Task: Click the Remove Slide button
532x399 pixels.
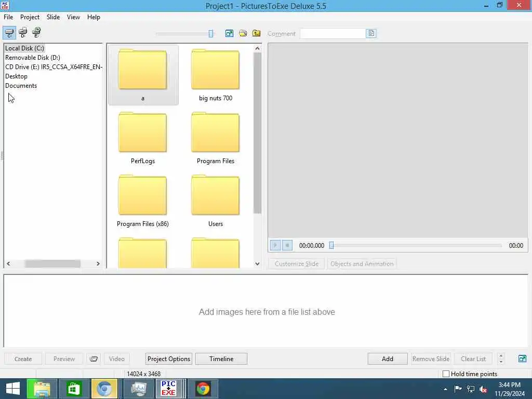Action: pos(431,358)
